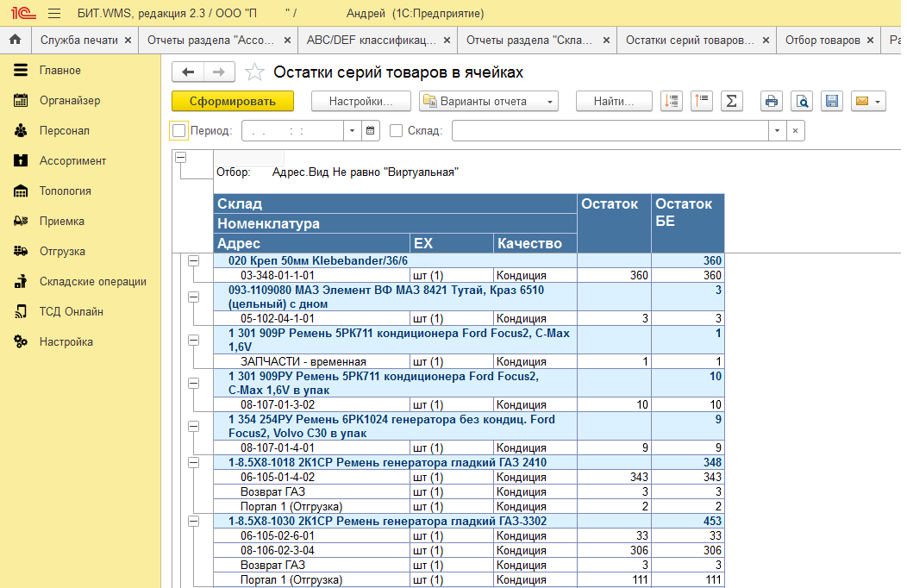Enable the Период checkbox
Screen dimensions: 907x588
pos(179,131)
